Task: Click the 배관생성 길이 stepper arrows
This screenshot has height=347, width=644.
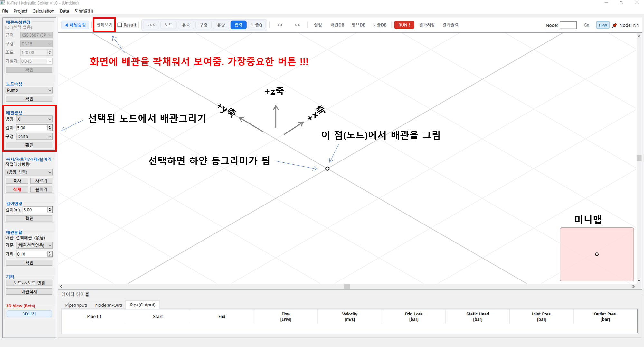Action: [50, 128]
